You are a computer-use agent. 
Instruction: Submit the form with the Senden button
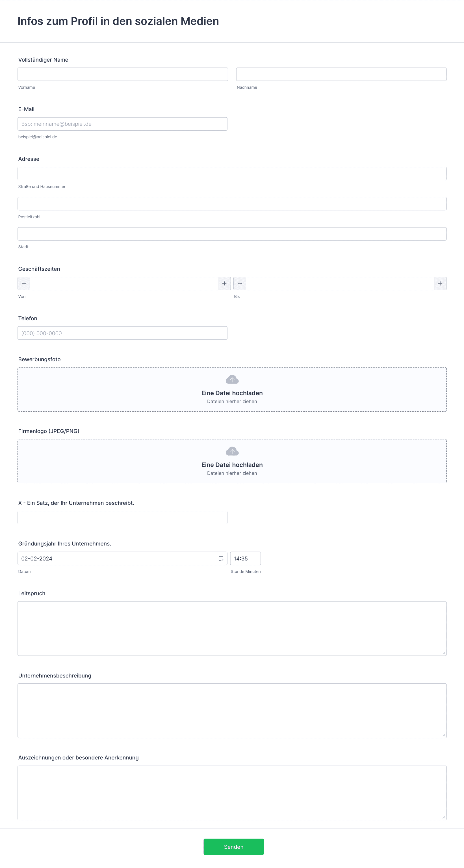(x=233, y=847)
